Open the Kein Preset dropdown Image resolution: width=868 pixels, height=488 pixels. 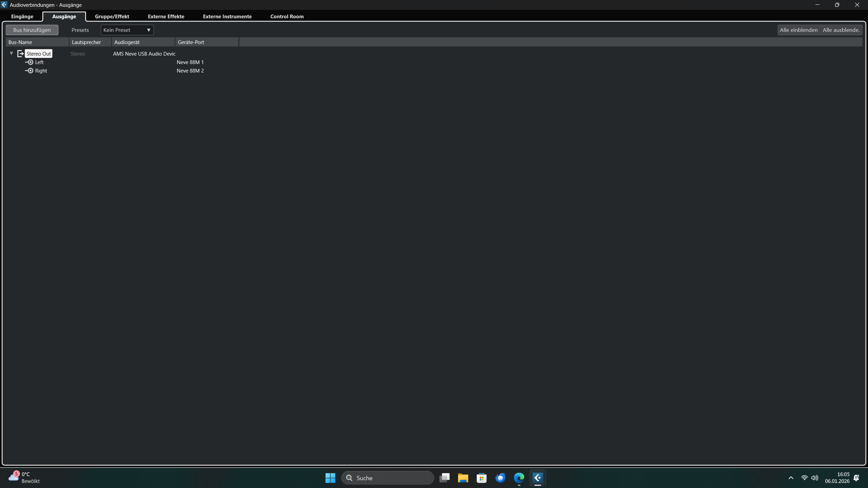(127, 30)
